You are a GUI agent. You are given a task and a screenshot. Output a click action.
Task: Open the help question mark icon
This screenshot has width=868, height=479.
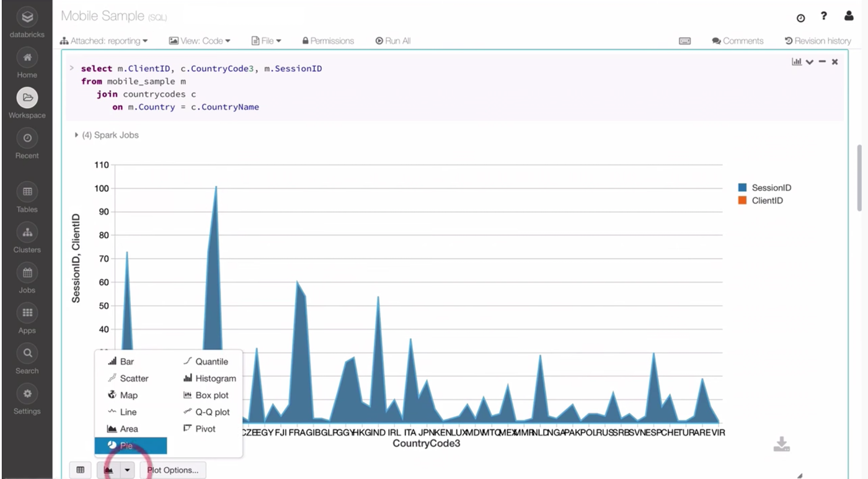click(x=823, y=17)
